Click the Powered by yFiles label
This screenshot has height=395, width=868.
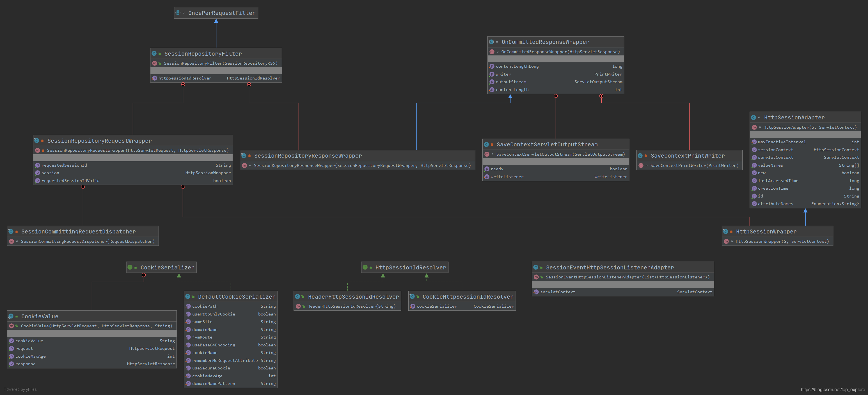point(20,389)
